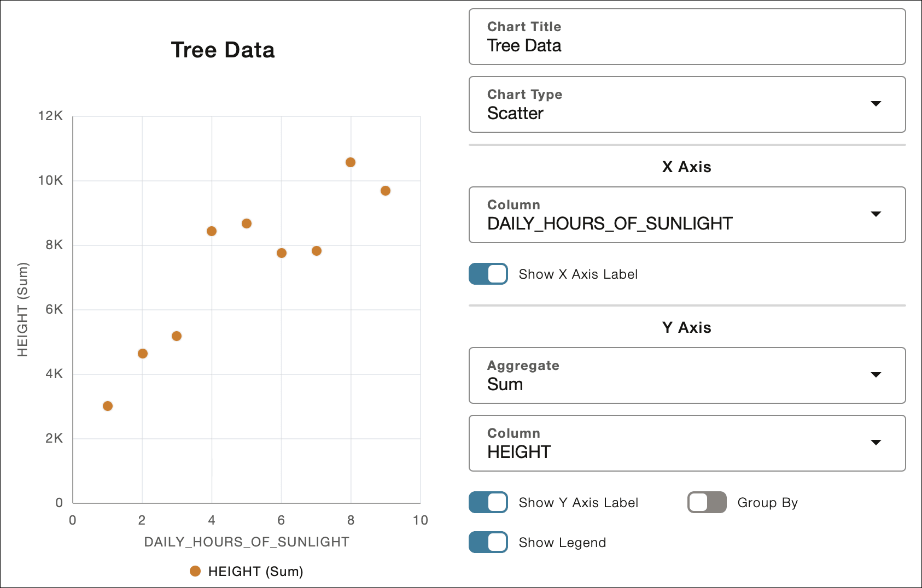Click the DAILY_HOURS_OF_SUNLIGHT axis label
The width and height of the screenshot is (922, 588).
(x=246, y=542)
